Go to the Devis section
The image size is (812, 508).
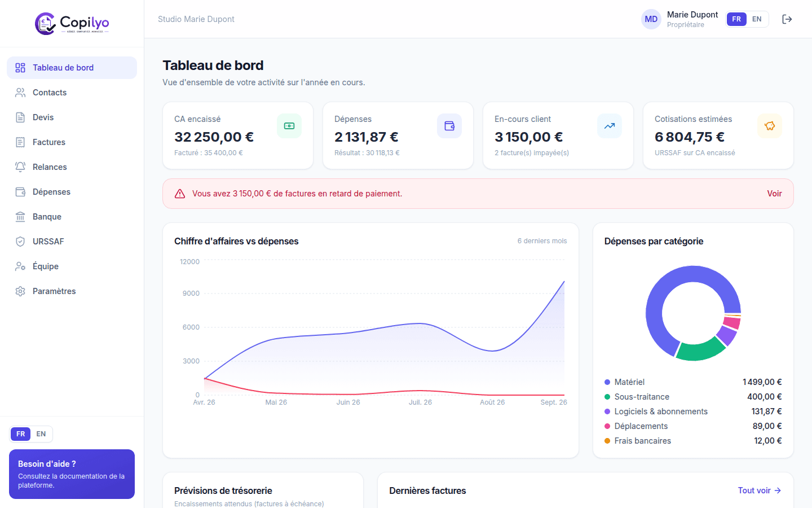(72, 117)
